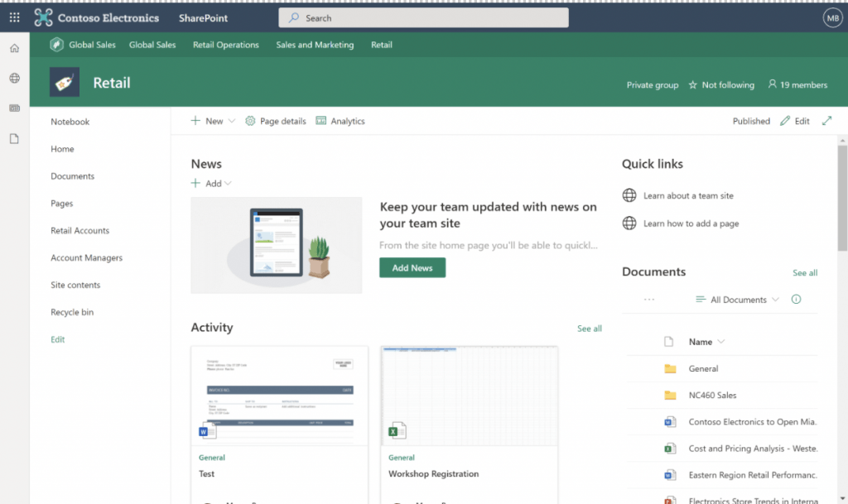Click the Global Sales hub logo icon
The image size is (848, 504).
(57, 45)
